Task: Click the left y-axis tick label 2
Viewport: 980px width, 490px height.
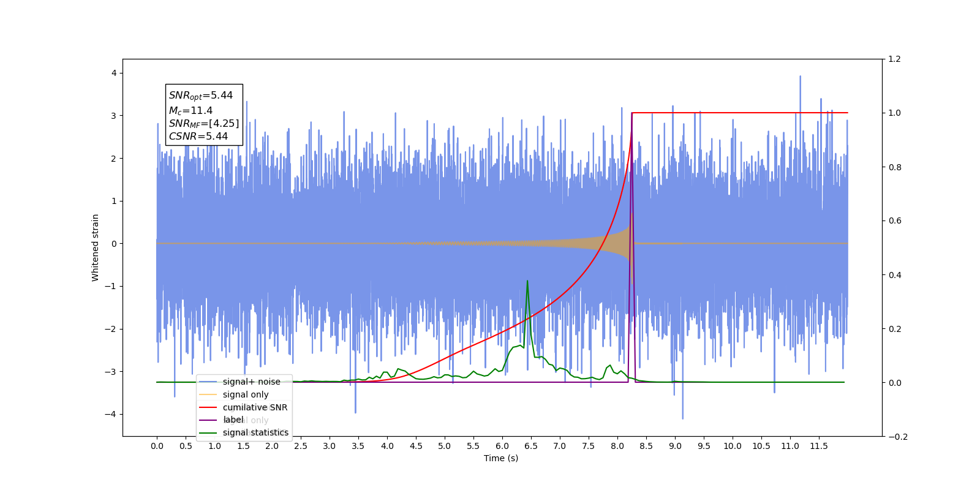Action: (114, 159)
